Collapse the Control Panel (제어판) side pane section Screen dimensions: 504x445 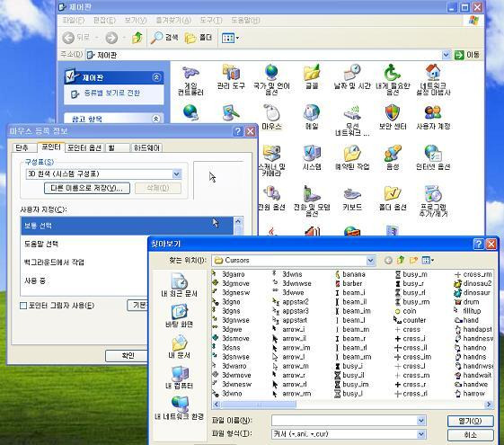(156, 77)
